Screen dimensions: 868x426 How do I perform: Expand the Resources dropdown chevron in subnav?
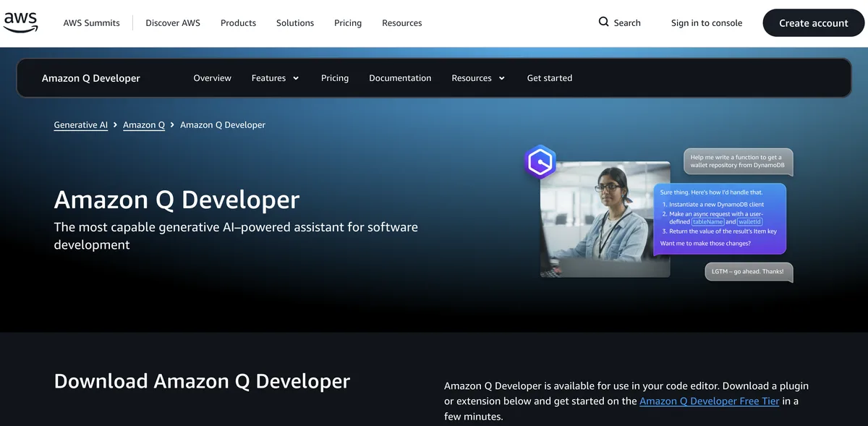point(502,78)
